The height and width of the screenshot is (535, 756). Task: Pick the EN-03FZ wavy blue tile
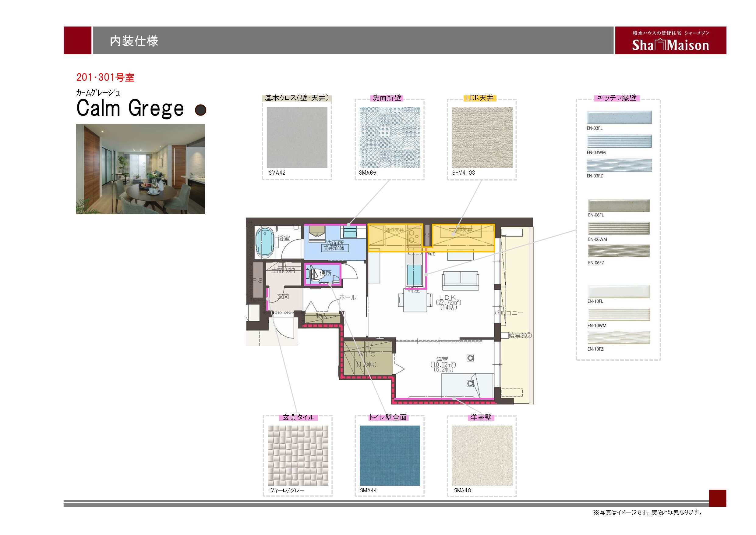click(619, 166)
